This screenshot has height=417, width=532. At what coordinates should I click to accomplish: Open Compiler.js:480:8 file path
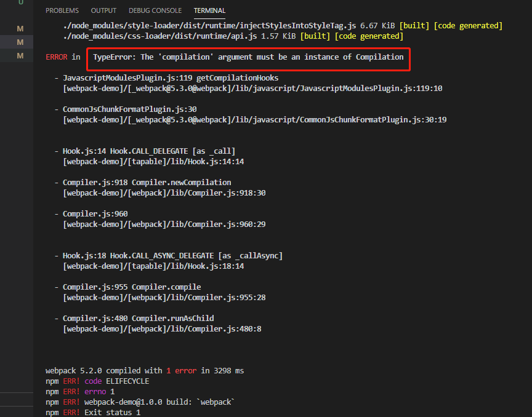[x=162, y=329]
